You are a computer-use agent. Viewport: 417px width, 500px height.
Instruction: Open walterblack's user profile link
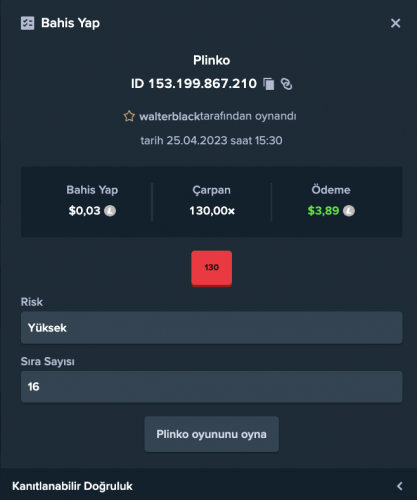(169, 116)
